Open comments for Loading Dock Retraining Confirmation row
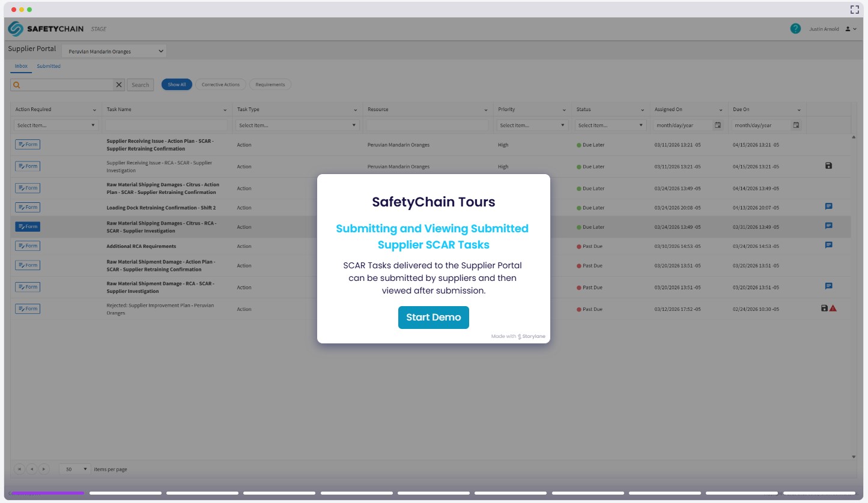This screenshot has height=503, width=868. click(x=829, y=206)
